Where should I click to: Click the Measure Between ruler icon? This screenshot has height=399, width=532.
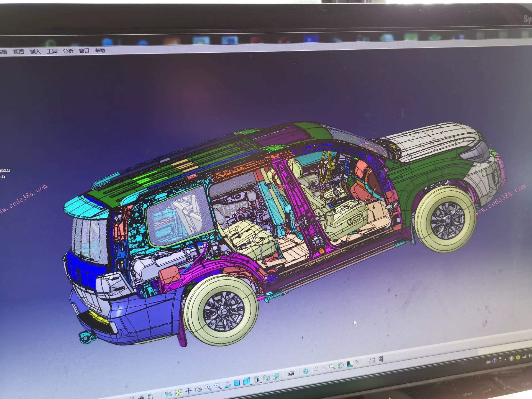click(x=372, y=360)
